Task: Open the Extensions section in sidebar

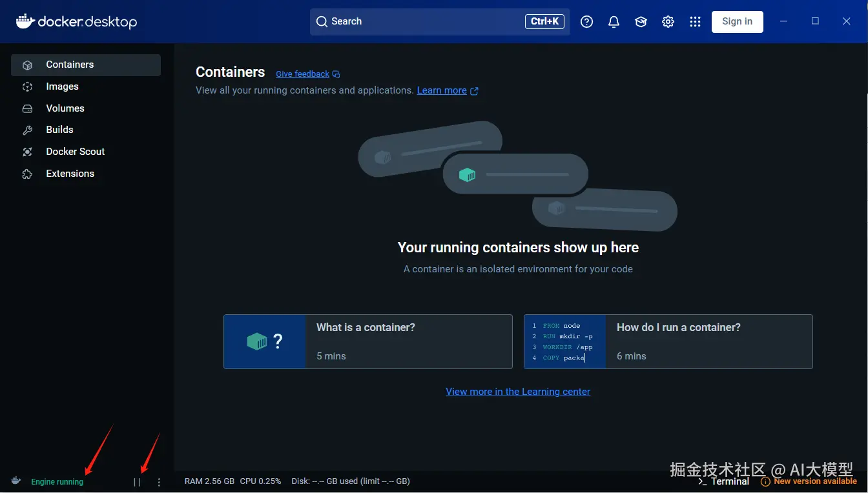Action: pyautogui.click(x=86, y=174)
